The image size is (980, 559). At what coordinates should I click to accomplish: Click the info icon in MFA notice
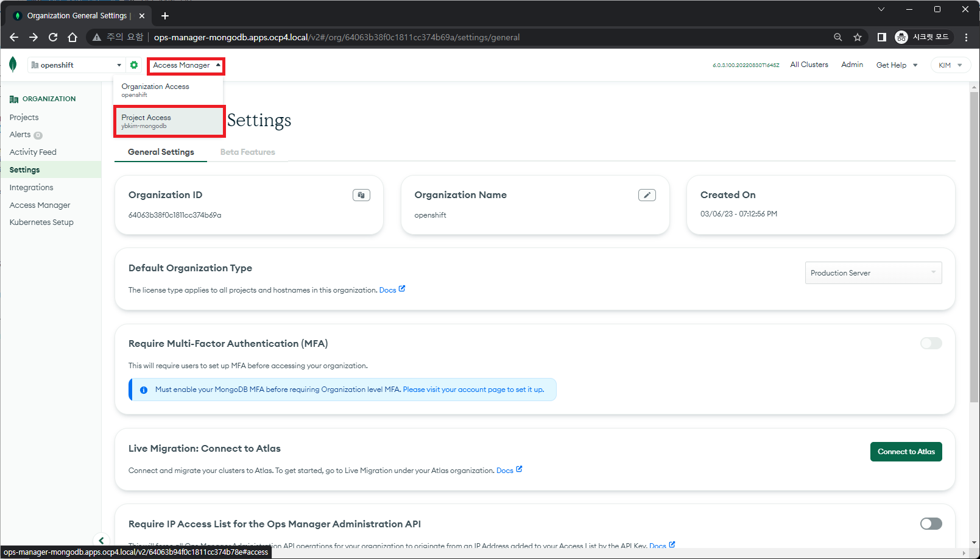coord(144,390)
